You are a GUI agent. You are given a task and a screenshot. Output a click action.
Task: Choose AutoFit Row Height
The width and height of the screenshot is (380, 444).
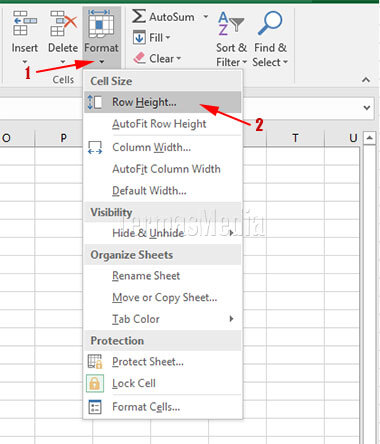(163, 124)
